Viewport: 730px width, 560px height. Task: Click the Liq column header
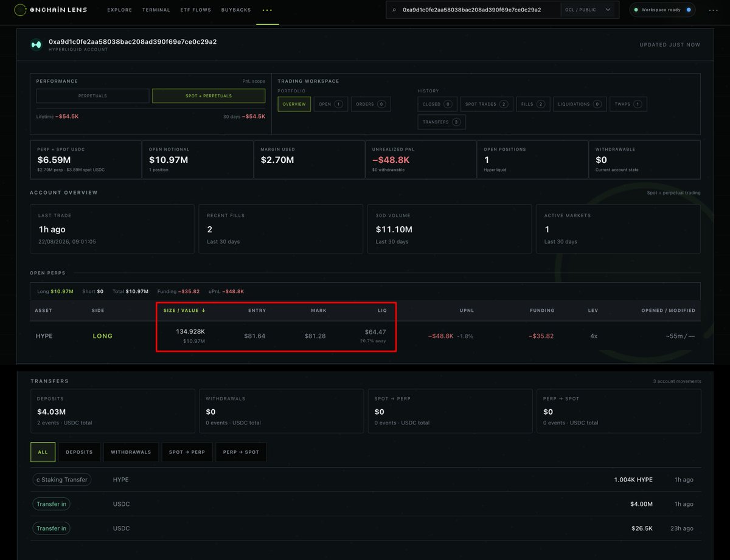[382, 310]
